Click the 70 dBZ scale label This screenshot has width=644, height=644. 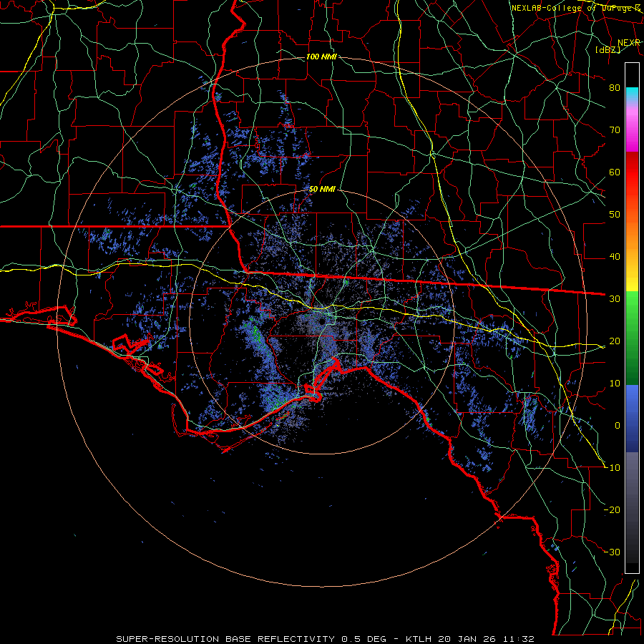[615, 130]
